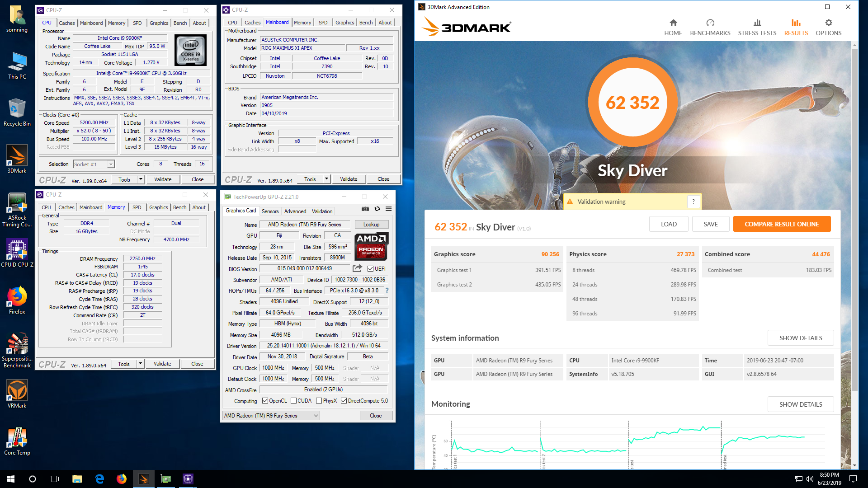
Task: Click the 3DMark scrollbar down arrow
Action: click(854, 465)
